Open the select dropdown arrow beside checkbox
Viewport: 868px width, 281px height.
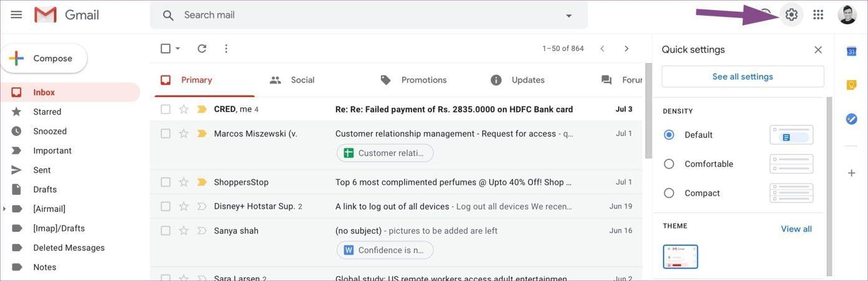point(178,49)
